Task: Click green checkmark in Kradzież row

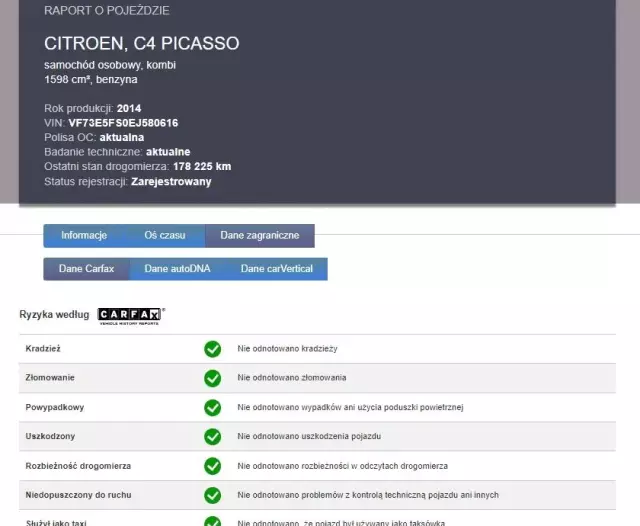Action: (213, 349)
